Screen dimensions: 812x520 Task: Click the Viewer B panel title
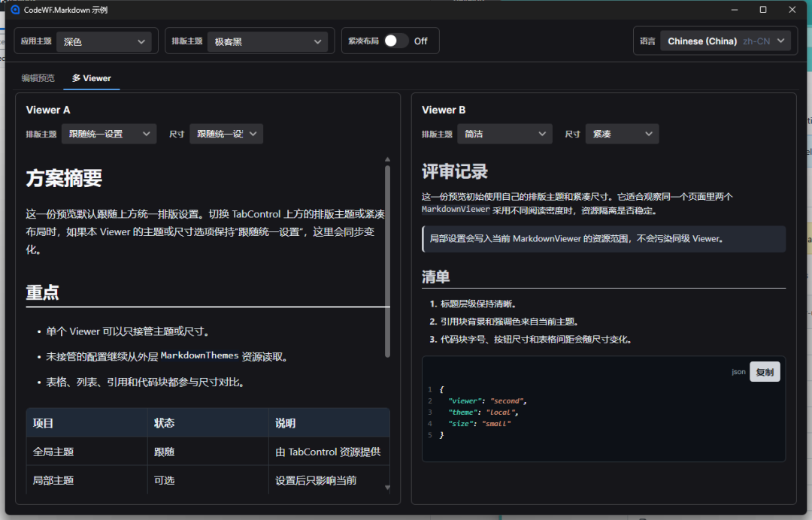tap(444, 110)
